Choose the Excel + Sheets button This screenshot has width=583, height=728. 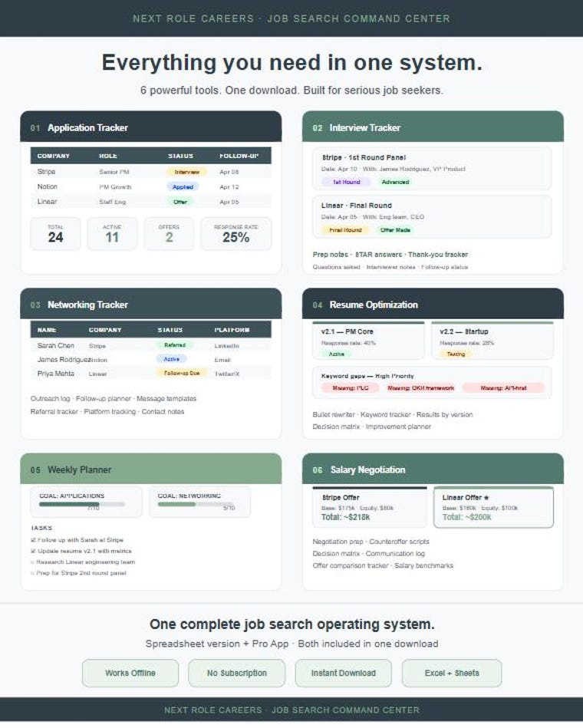point(452,674)
